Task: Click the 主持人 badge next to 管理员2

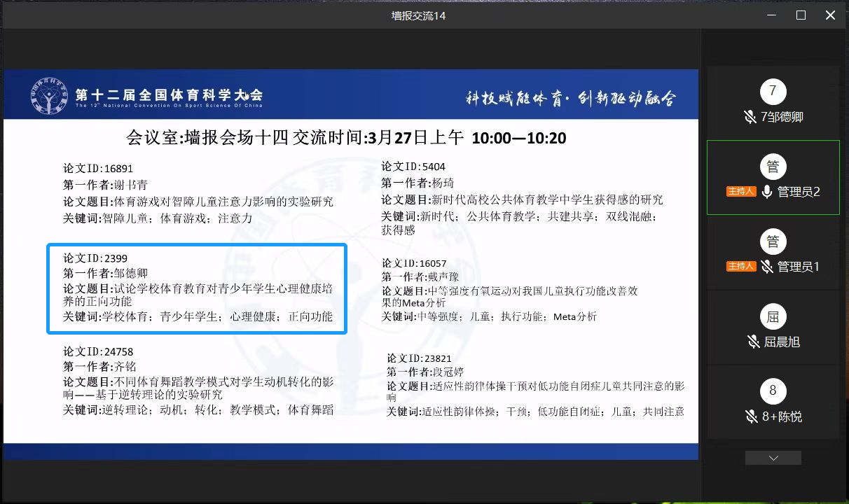Action: point(741,192)
